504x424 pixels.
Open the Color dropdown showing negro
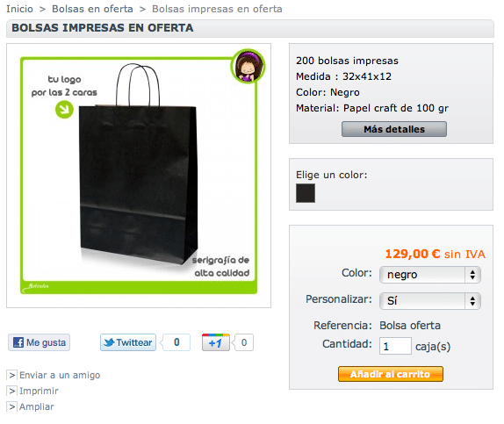pyautogui.click(x=430, y=275)
